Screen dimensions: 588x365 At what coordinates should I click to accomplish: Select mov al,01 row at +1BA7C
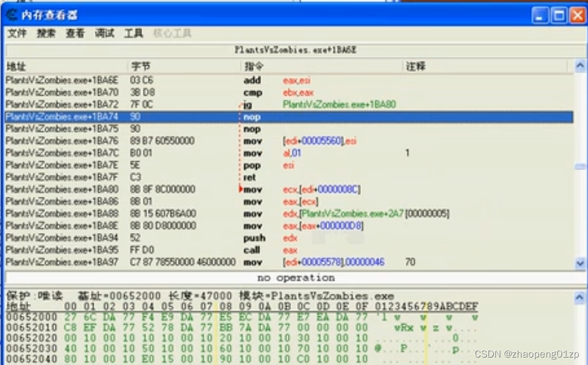tap(289, 153)
